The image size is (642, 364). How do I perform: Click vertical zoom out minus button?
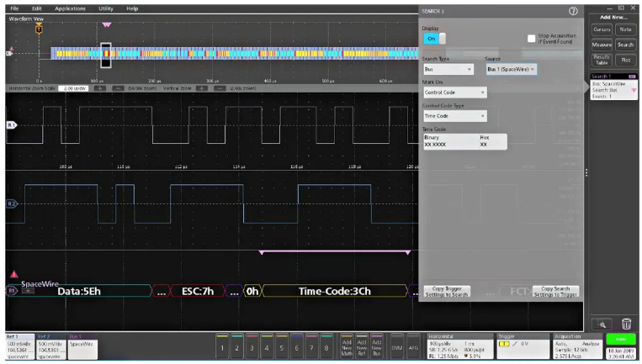(220, 88)
